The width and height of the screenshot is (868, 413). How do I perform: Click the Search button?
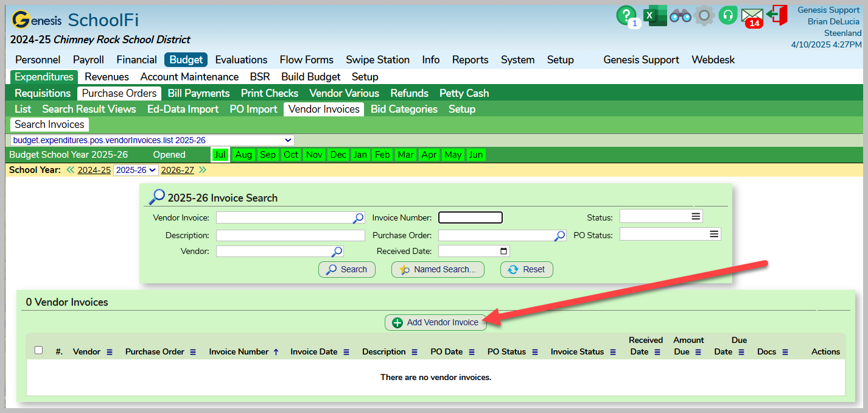347,269
